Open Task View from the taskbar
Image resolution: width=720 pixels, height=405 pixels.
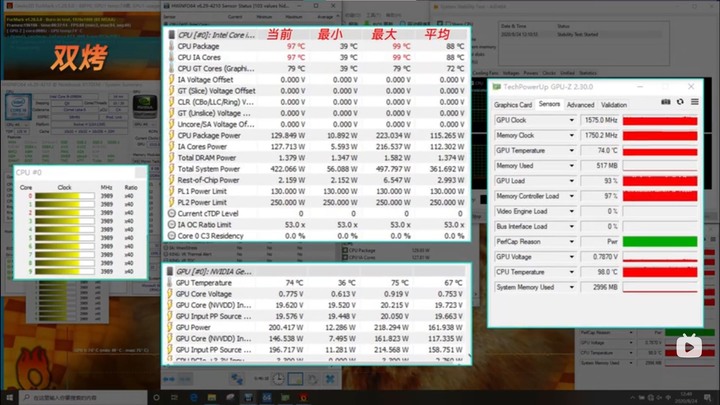(x=174, y=397)
